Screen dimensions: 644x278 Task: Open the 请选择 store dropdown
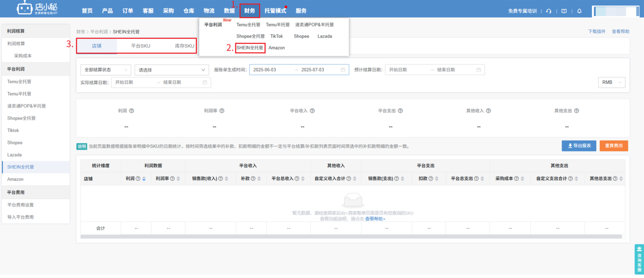click(172, 70)
